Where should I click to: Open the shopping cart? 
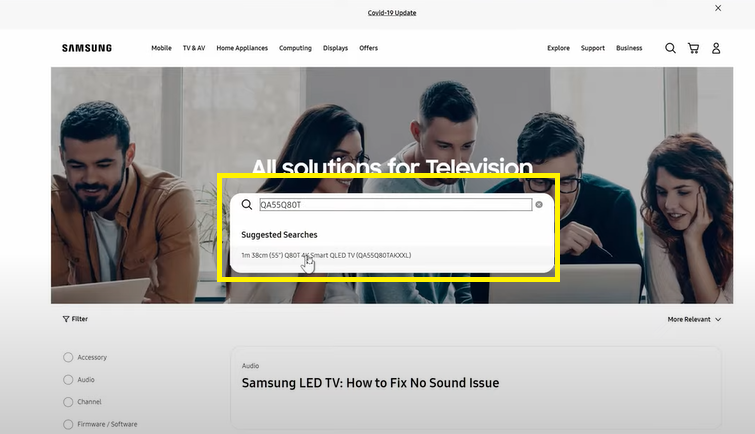[x=693, y=48]
